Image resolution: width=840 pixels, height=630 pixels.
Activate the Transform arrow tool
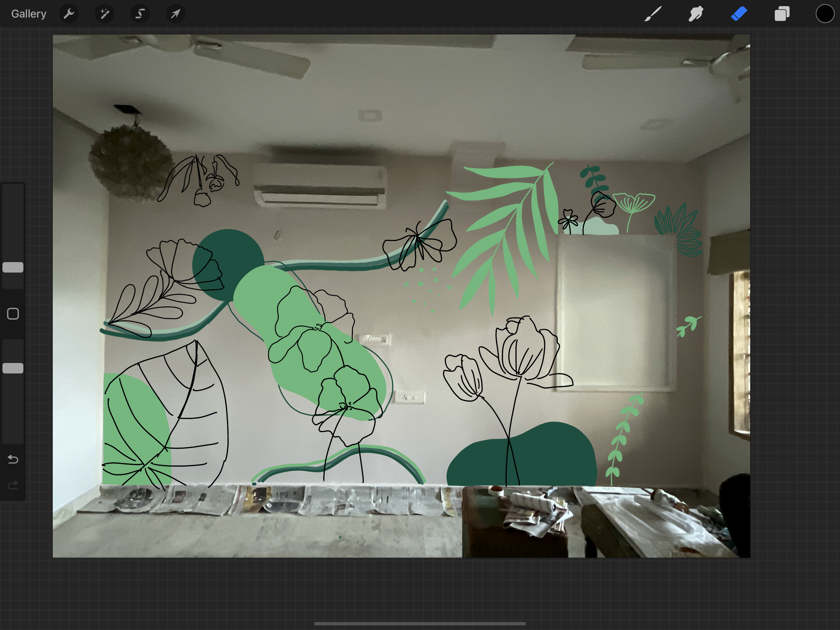[176, 14]
